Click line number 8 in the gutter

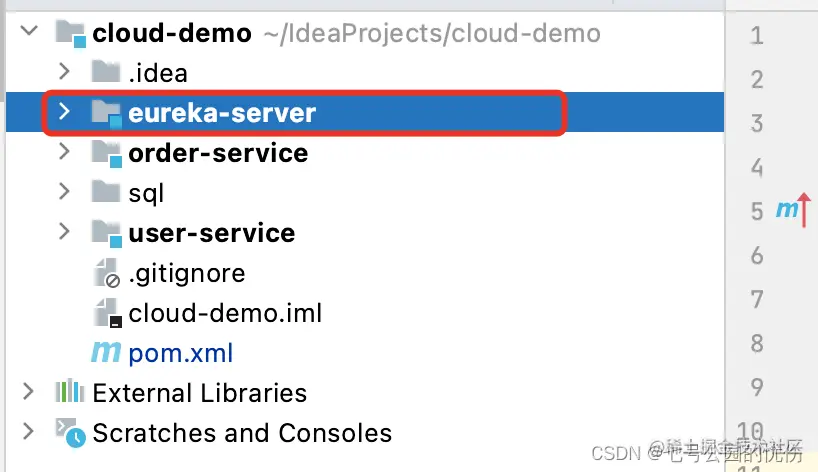[757, 343]
